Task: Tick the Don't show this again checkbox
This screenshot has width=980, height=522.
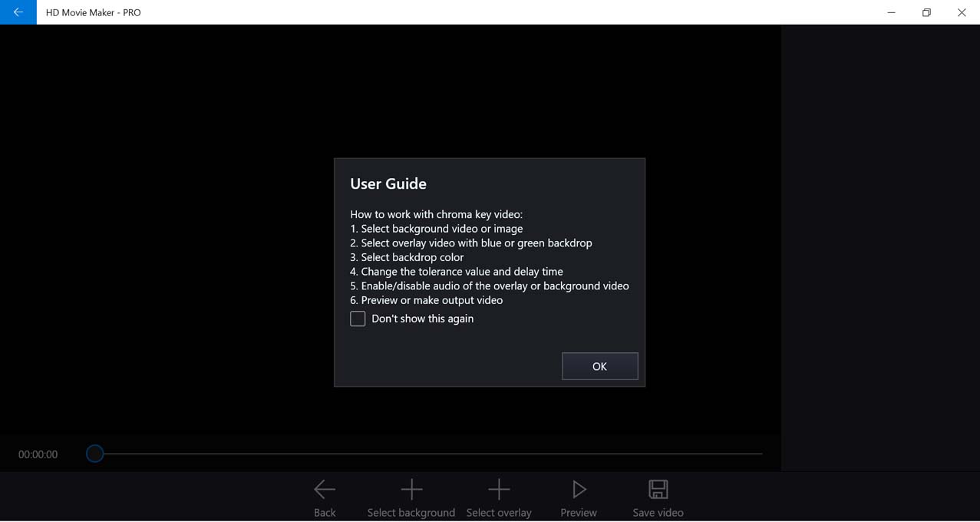Action: 358,319
